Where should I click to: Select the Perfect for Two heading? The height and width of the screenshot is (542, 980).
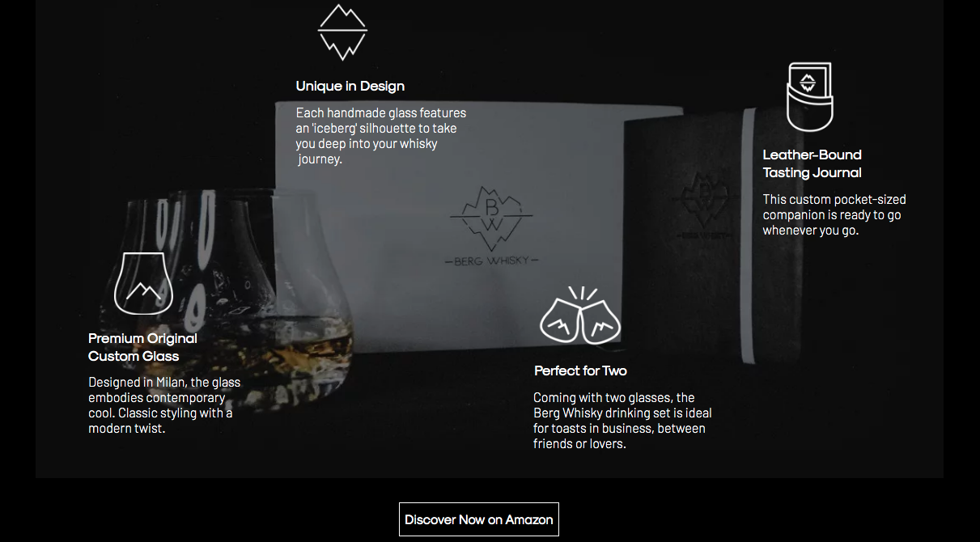[581, 371]
